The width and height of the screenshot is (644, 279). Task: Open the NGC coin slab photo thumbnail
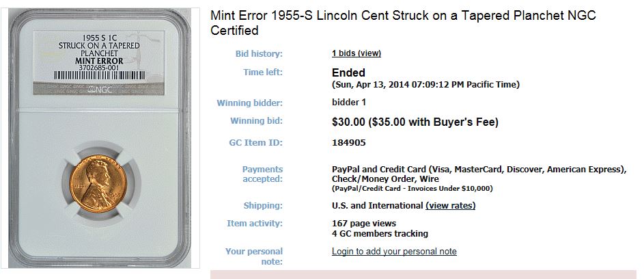100,138
